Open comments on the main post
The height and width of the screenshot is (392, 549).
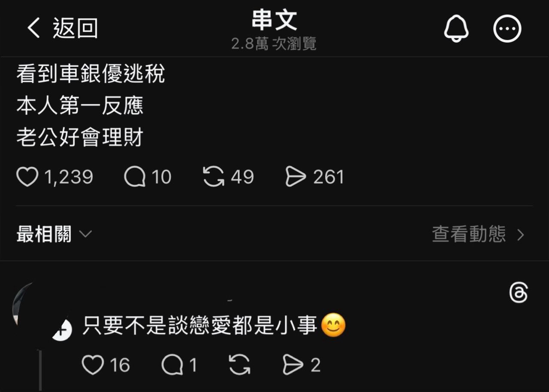pyautogui.click(x=135, y=177)
